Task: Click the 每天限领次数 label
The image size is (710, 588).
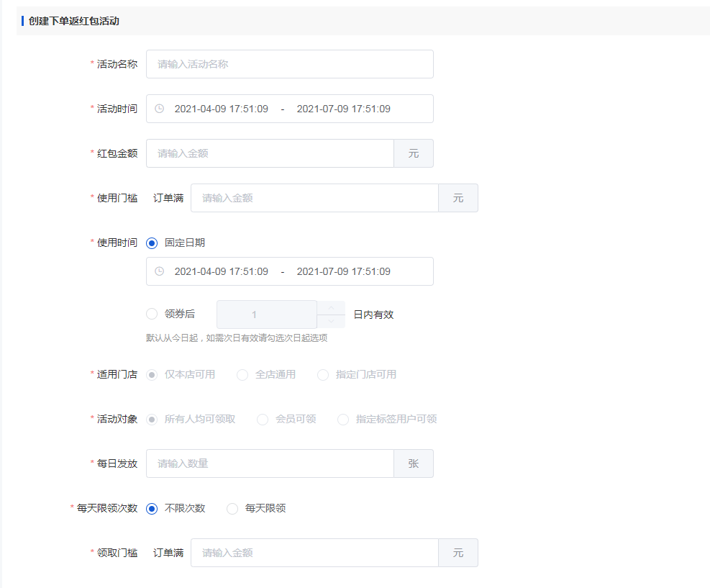Action: click(107, 508)
